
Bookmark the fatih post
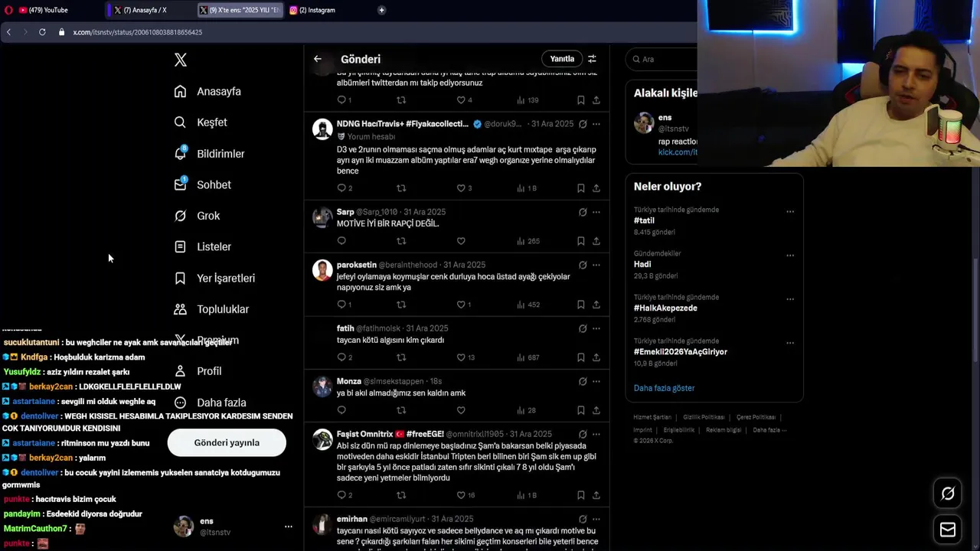(x=581, y=357)
